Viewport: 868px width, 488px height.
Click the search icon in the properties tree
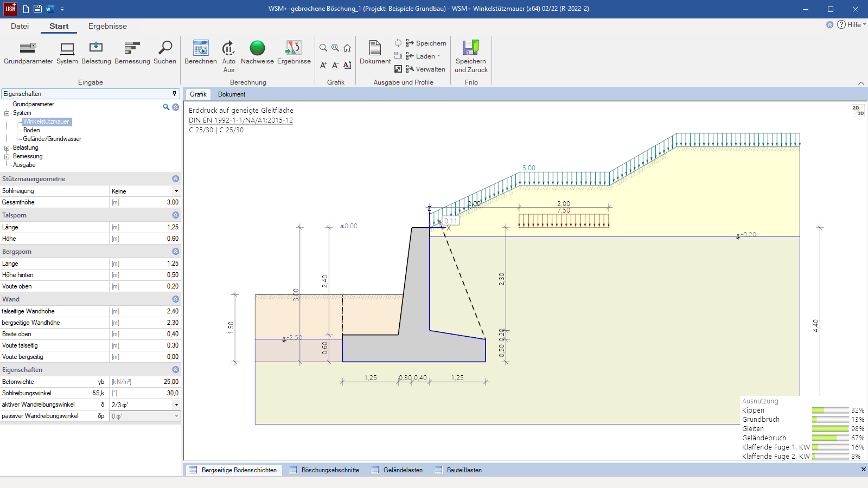[x=166, y=107]
